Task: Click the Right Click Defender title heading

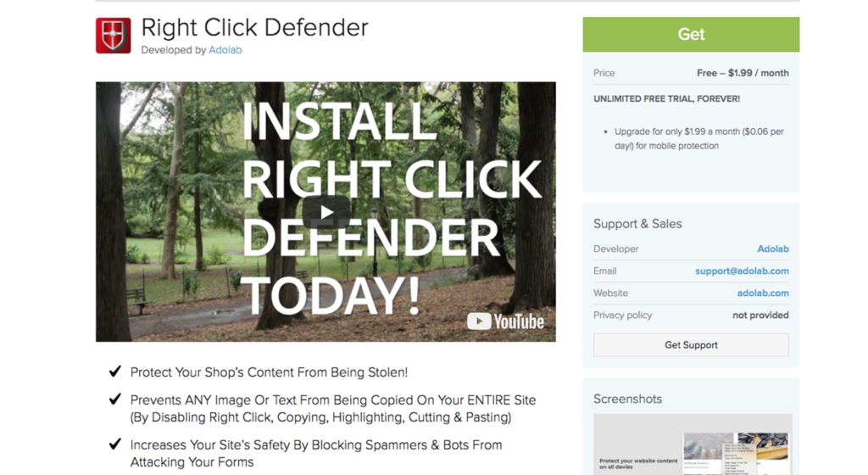Action: click(x=254, y=28)
